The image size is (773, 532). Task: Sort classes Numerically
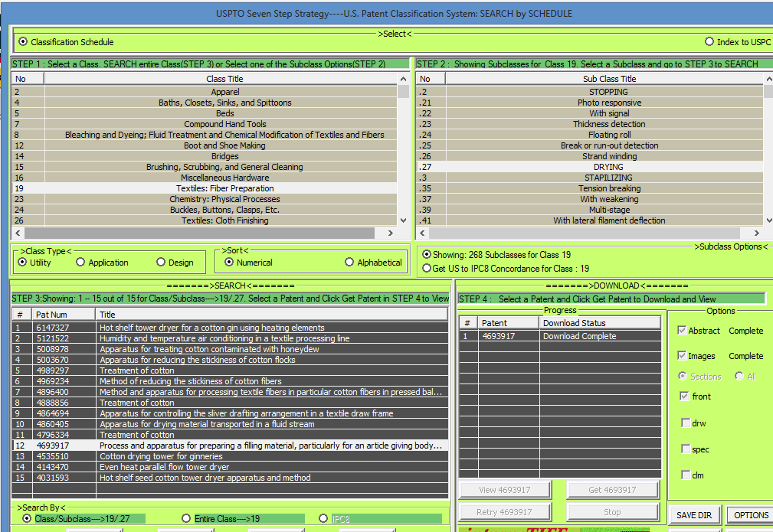coord(229,262)
